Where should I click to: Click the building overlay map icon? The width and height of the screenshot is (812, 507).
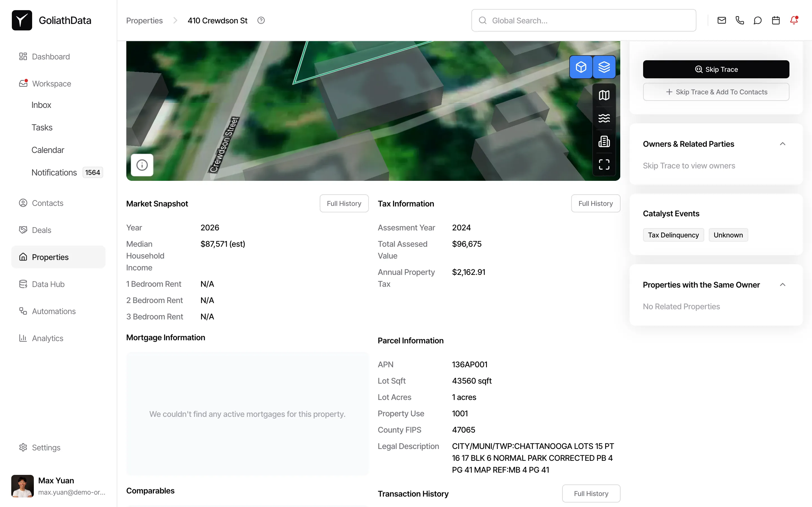[604, 141]
